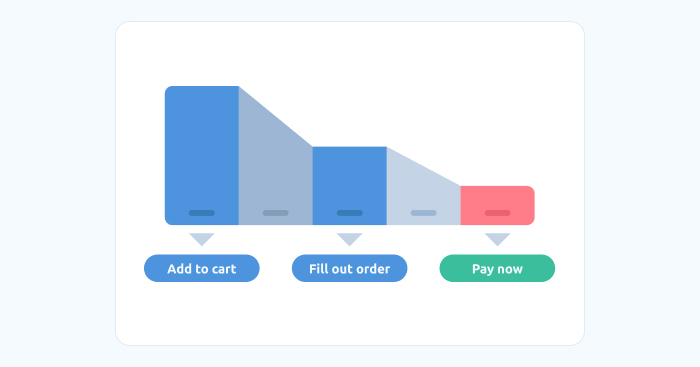Viewport: 700px width, 367px height.
Task: Click down arrow above Fill out order
Action: (350, 239)
